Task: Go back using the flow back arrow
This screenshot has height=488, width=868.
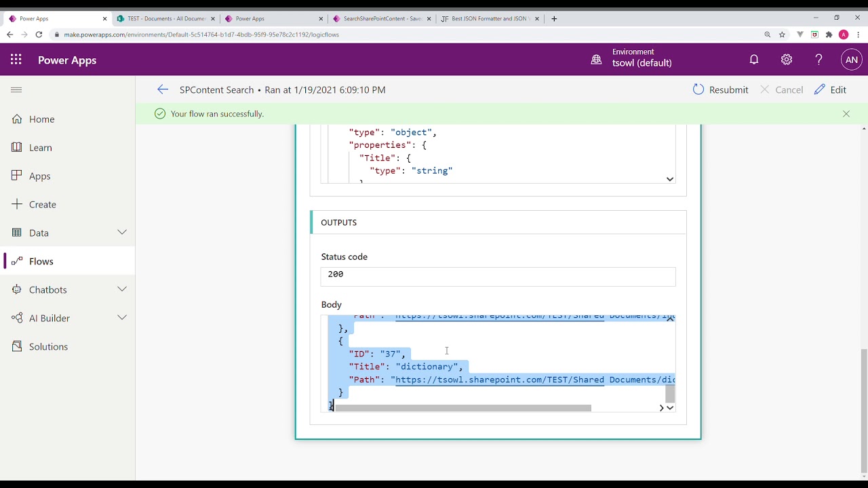Action: [x=162, y=89]
